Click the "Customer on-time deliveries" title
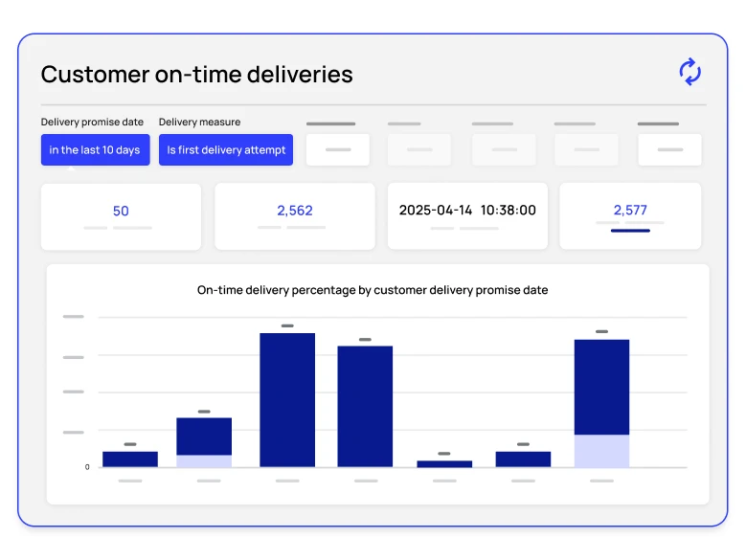This screenshot has height=560, width=746. (196, 75)
